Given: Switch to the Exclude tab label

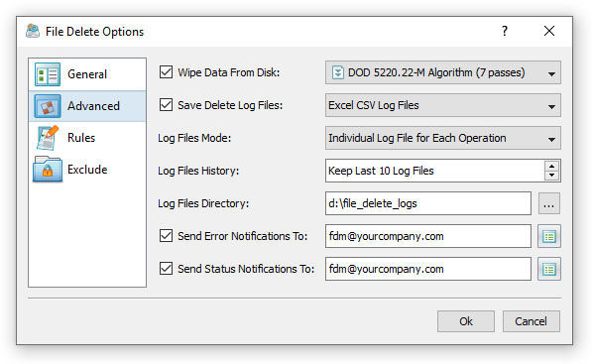Looking at the screenshot, I should pos(87,170).
